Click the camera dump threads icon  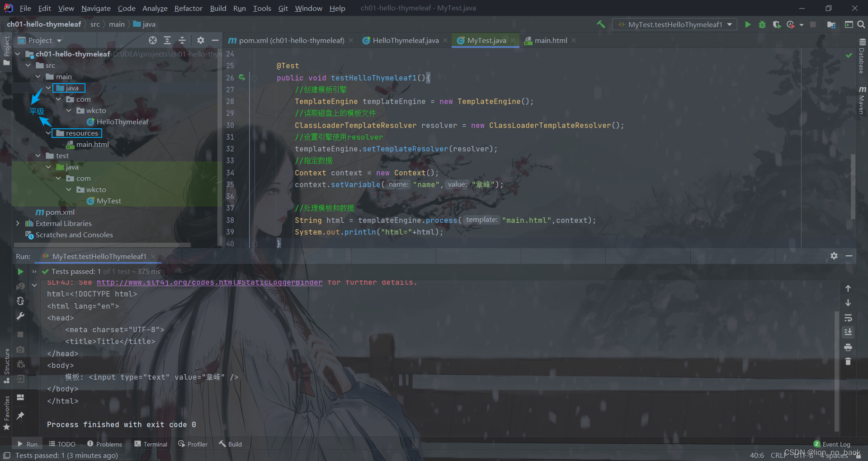tap(20, 349)
